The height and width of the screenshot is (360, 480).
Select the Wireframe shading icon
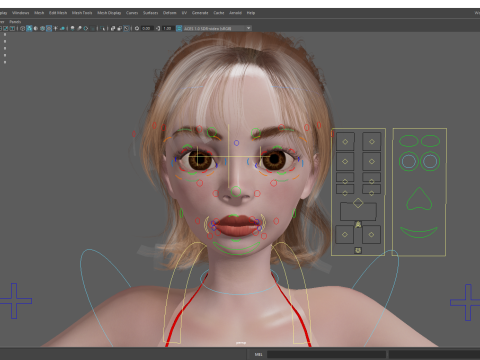tap(22, 28)
